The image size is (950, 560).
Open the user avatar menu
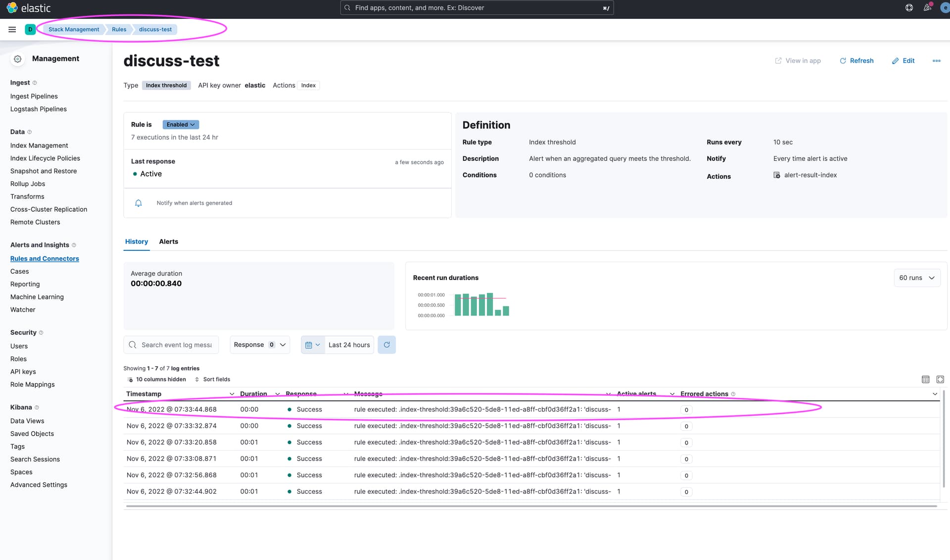[945, 8]
